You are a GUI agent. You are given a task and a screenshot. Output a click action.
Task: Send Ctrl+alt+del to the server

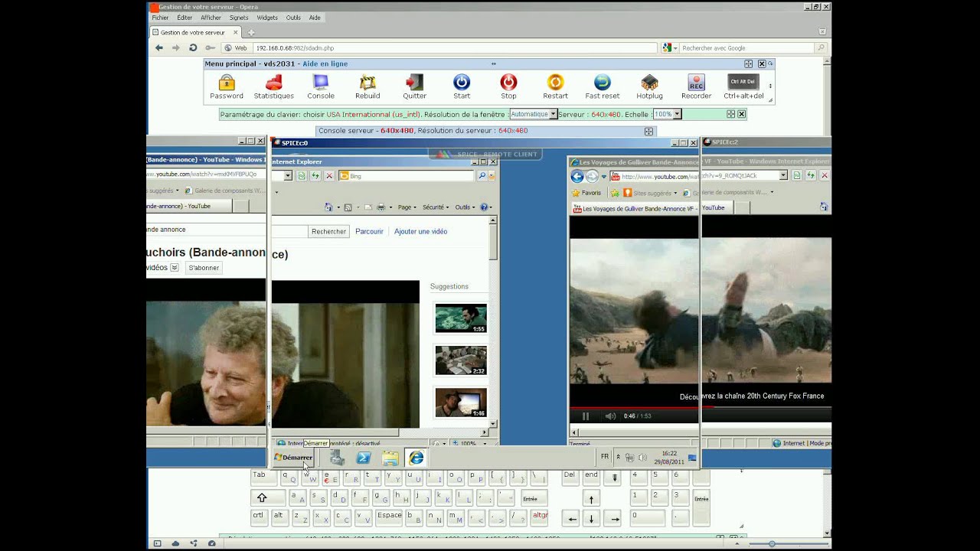point(743,86)
